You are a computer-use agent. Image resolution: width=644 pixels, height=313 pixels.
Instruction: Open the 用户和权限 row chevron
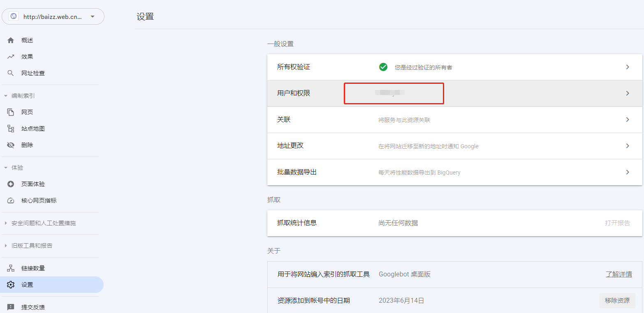click(x=628, y=93)
